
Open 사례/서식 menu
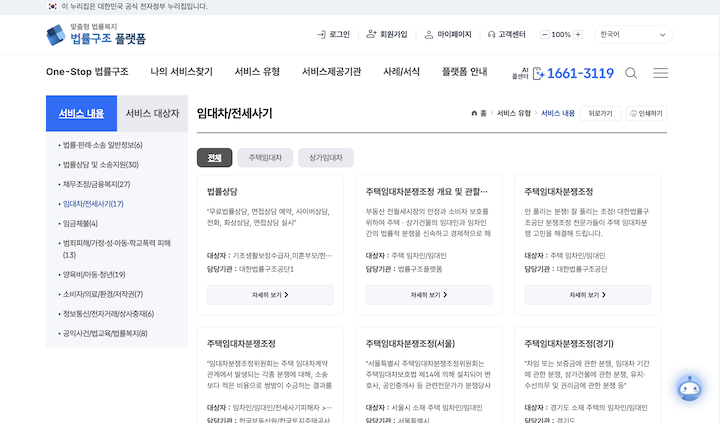(x=401, y=72)
